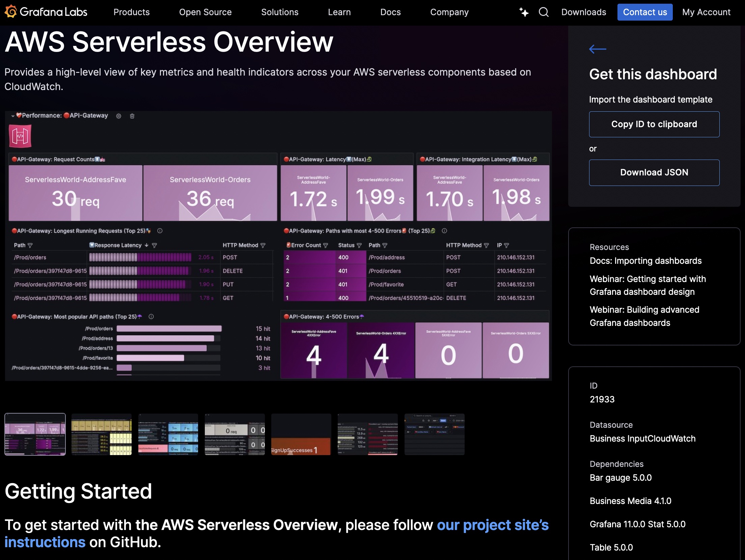Viewport: 745px width, 560px height.
Task: Go to the Downloads page
Action: coord(584,12)
